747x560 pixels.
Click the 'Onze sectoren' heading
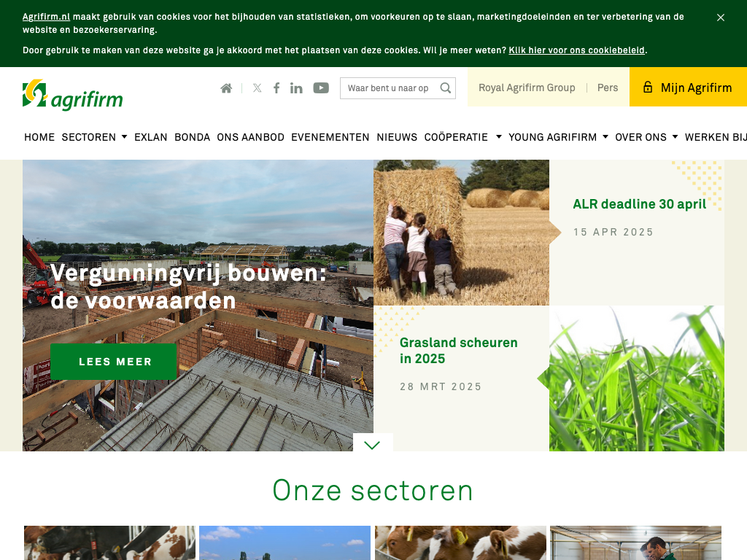click(x=373, y=491)
